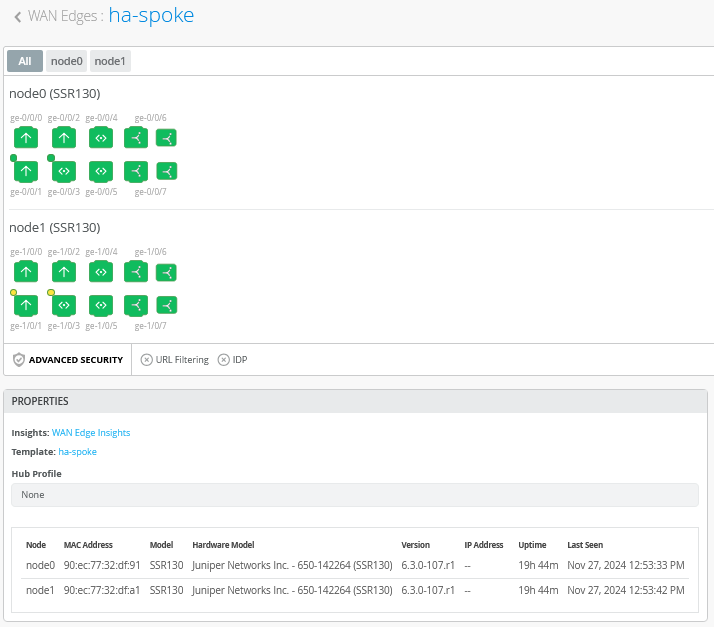Click the URL Filtering disabled indicator
The width and height of the screenshot is (714, 627).
point(146,360)
